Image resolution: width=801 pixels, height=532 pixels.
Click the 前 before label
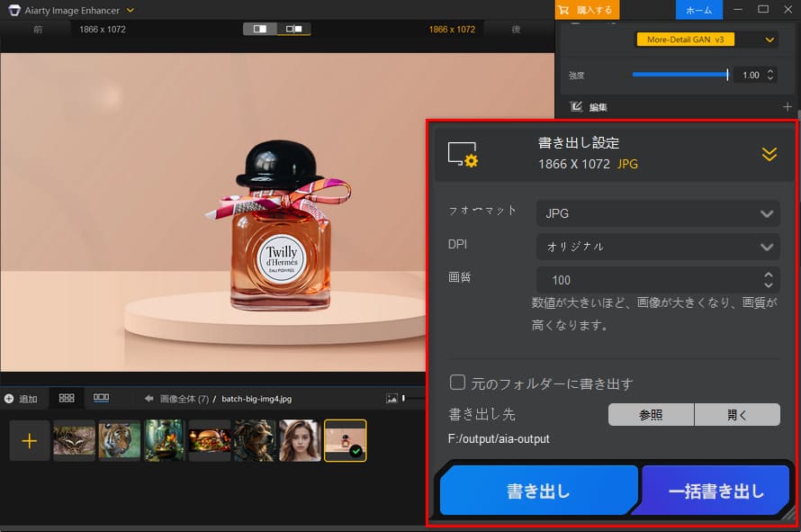pyautogui.click(x=38, y=29)
